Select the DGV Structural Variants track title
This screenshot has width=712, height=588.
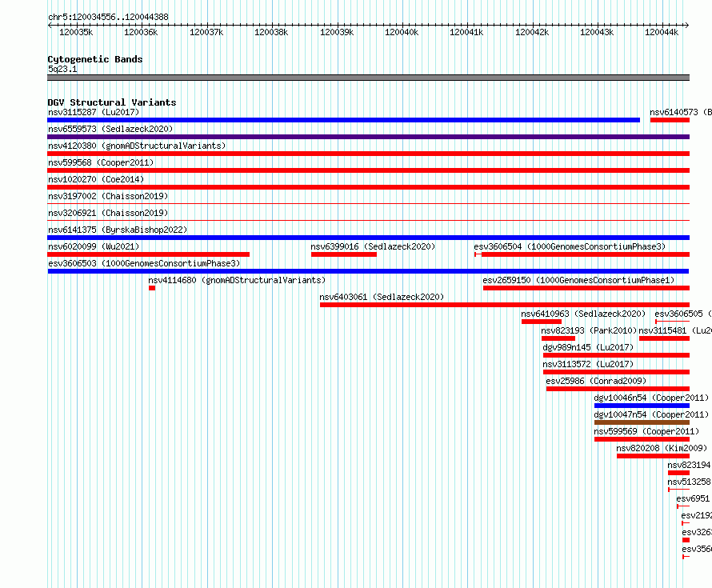(112, 102)
